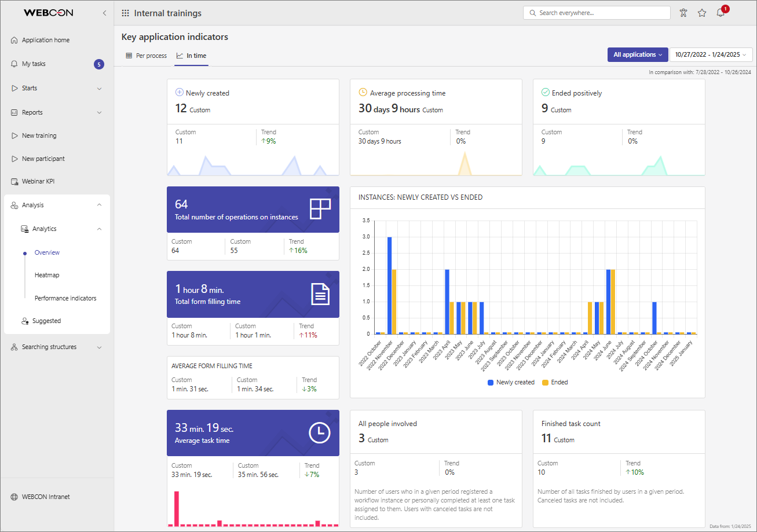Expand Searching structures chevron
Screen dimensions: 757x532
99,347
